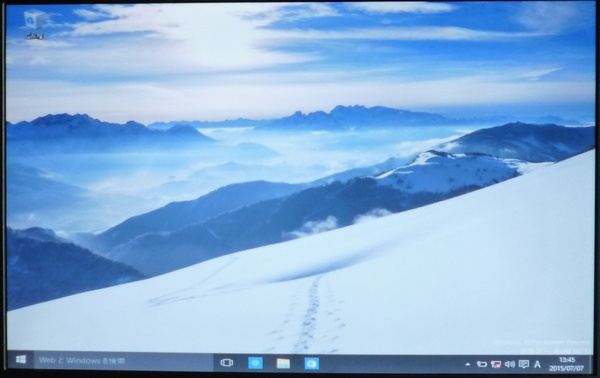Open Action Center notifications icon
600x378 pixels.
pos(524,364)
